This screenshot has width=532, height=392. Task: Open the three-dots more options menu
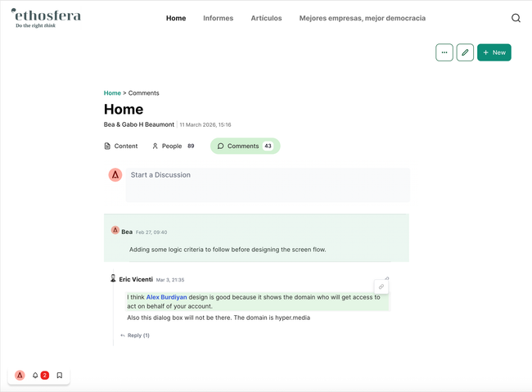point(444,52)
